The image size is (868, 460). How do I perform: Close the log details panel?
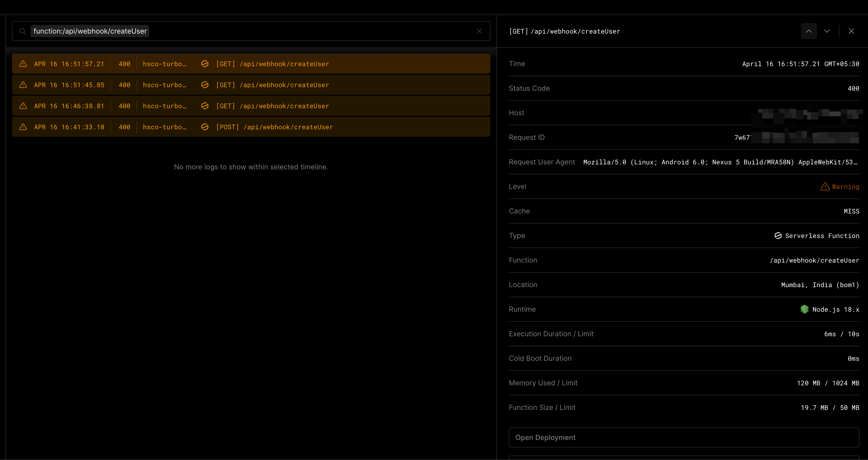point(851,31)
